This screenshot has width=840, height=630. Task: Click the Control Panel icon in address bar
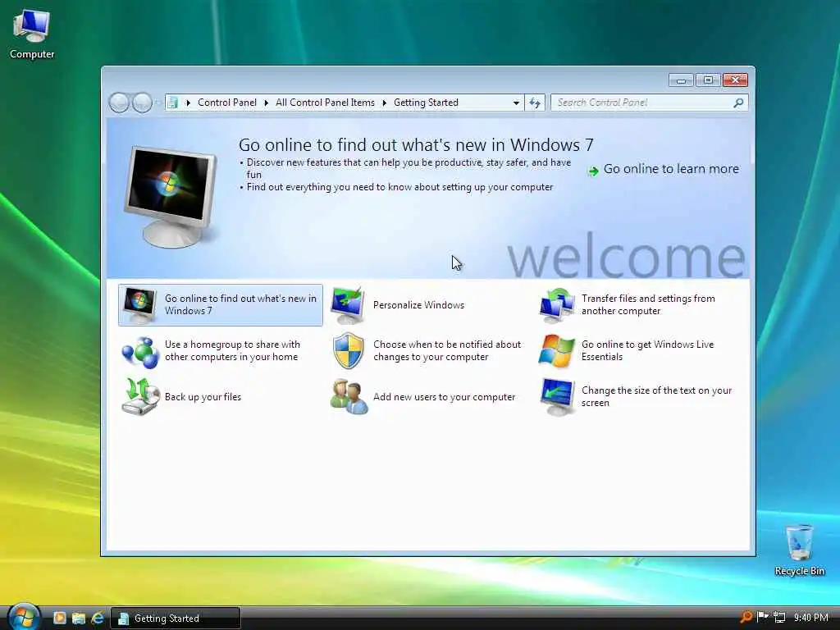coord(172,103)
